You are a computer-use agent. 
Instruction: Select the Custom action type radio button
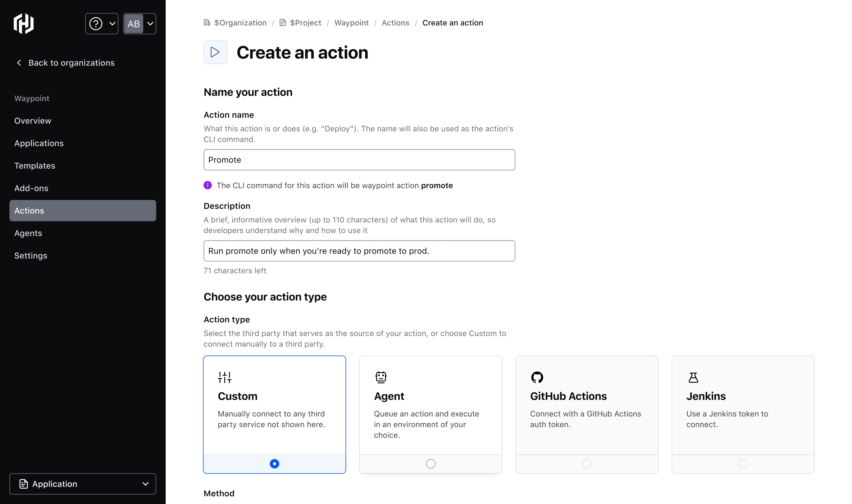[274, 463]
